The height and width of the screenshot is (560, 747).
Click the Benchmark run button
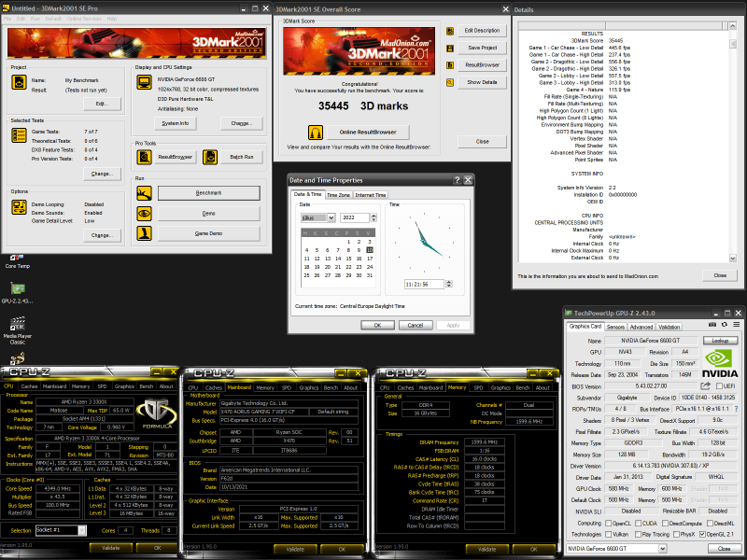coord(208,193)
